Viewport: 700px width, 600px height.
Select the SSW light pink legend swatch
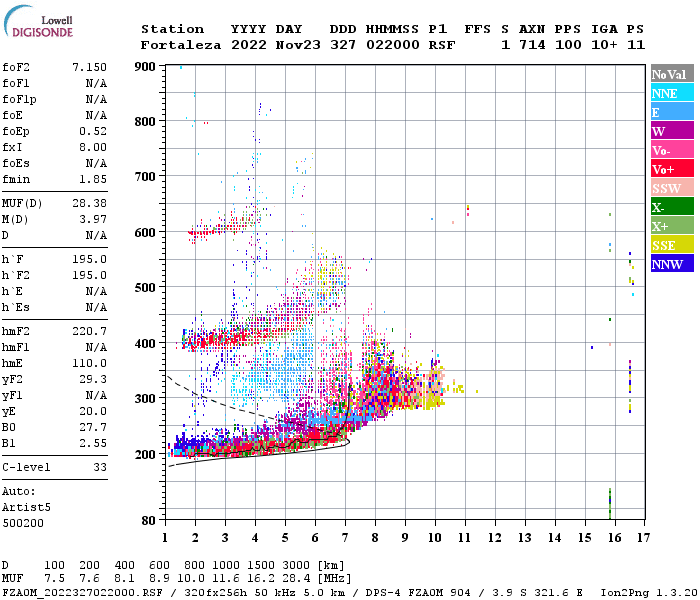click(672, 188)
